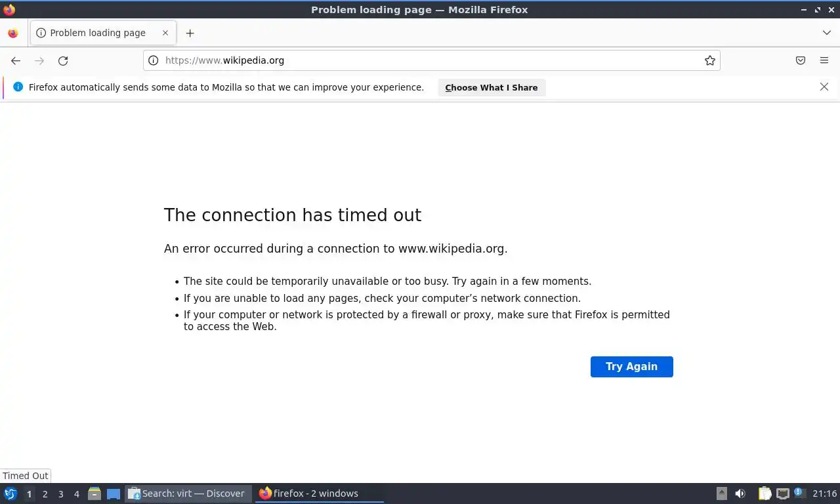Click the Timed Out status text

25,476
